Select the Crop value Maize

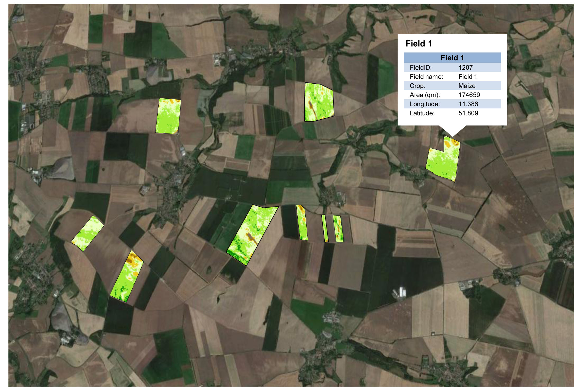click(x=467, y=86)
